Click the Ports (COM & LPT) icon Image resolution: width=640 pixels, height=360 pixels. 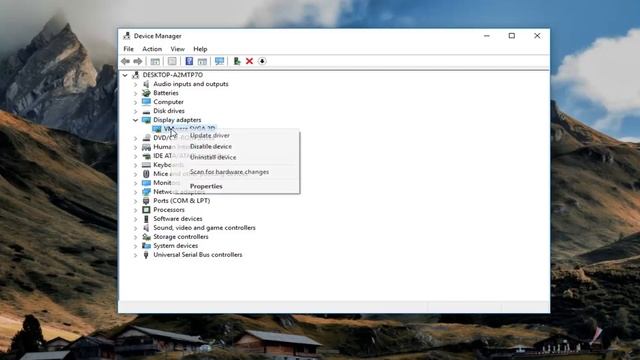point(146,201)
